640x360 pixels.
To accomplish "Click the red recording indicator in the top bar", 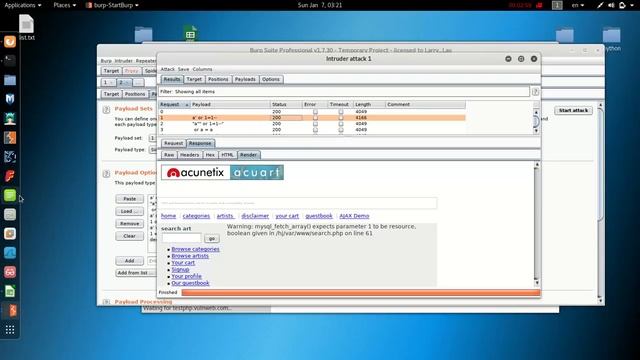I will [x=539, y=5].
